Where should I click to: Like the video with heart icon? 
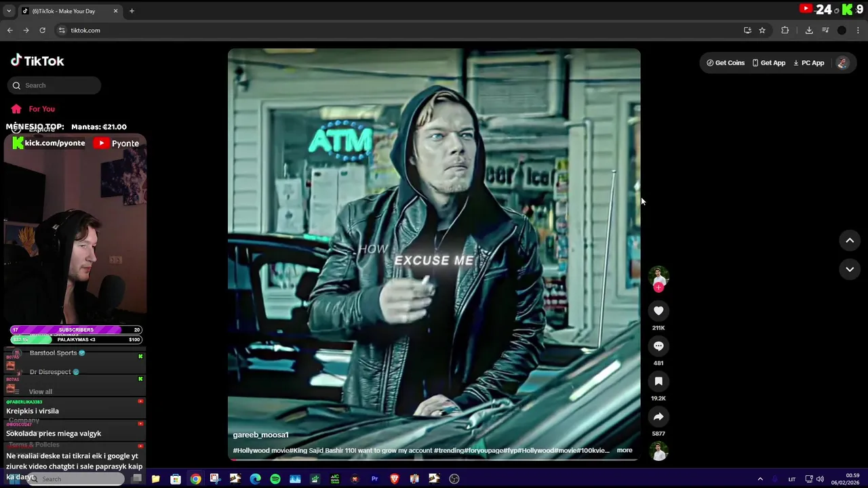click(x=658, y=310)
